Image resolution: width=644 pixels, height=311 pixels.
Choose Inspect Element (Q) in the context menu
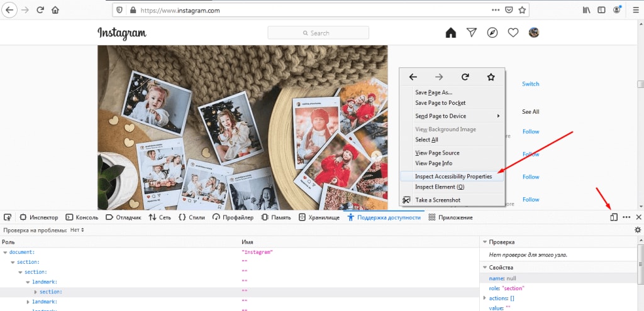point(452,187)
